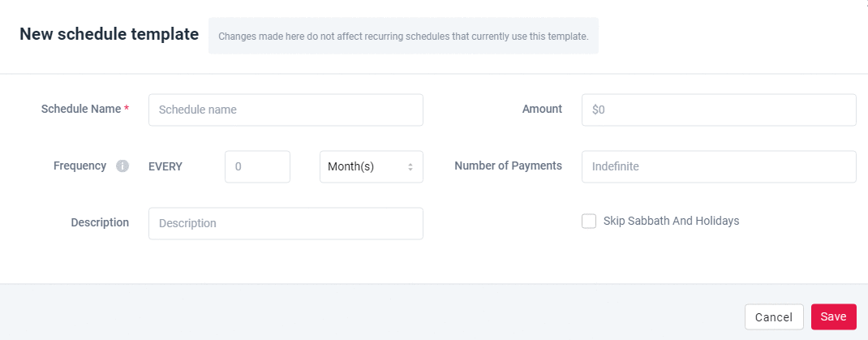The height and width of the screenshot is (340, 868).
Task: Click the 'Number of Payments' label
Action: coord(508,166)
